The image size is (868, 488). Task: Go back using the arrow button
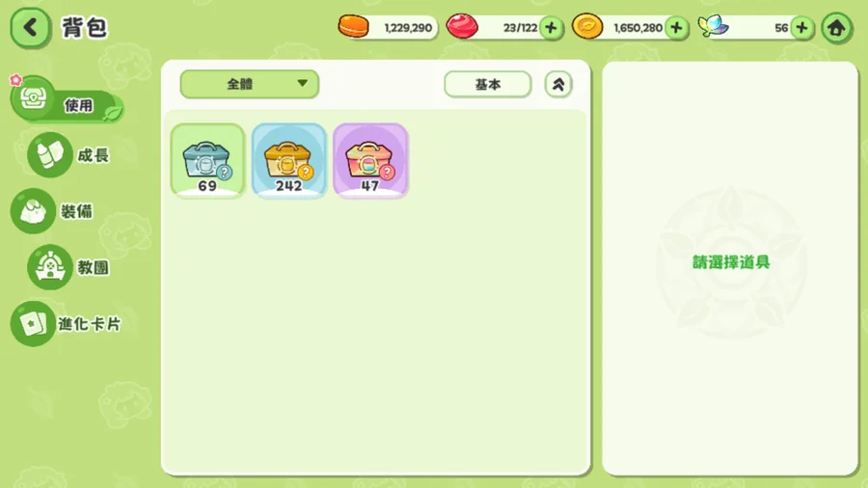point(31,27)
